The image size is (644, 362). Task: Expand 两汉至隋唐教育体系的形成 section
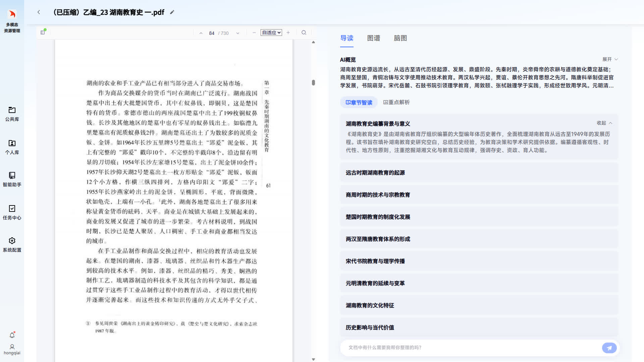point(479,239)
